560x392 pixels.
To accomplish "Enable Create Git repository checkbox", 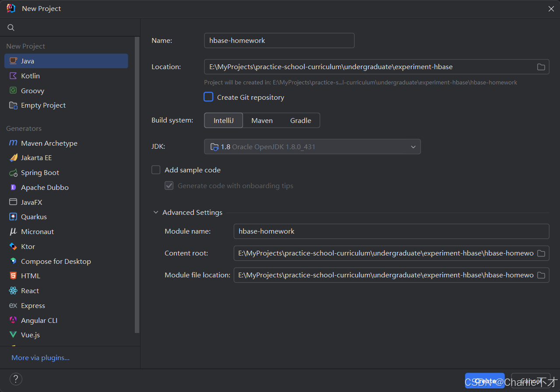I will click(x=208, y=97).
